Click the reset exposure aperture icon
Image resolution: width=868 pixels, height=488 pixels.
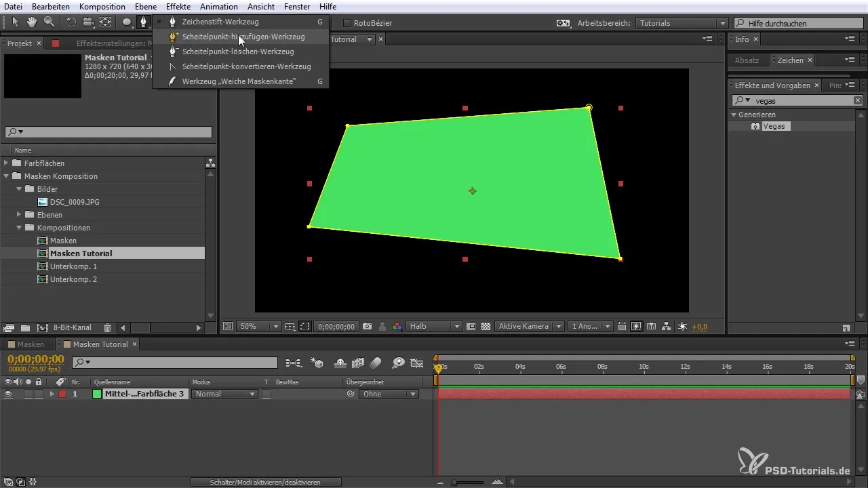point(682,326)
